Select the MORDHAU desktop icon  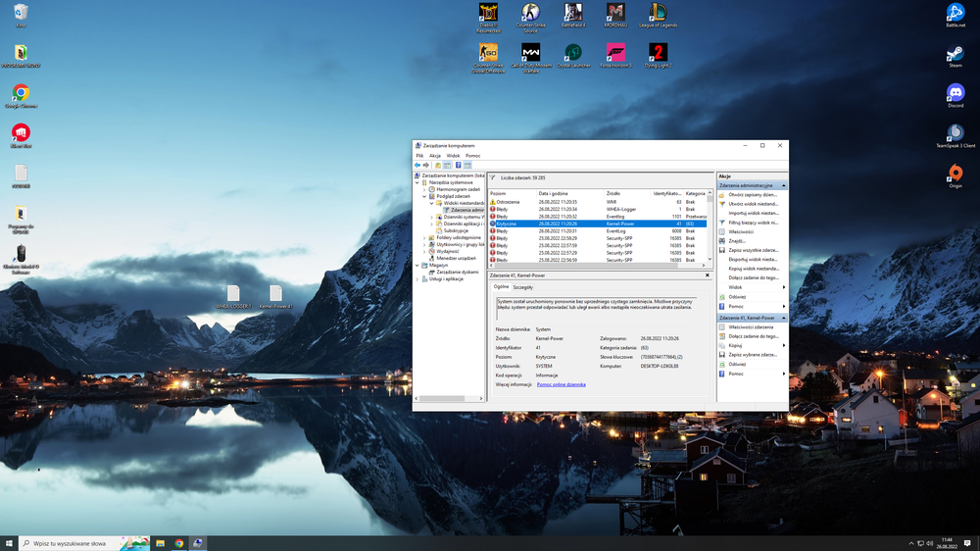[x=615, y=15]
